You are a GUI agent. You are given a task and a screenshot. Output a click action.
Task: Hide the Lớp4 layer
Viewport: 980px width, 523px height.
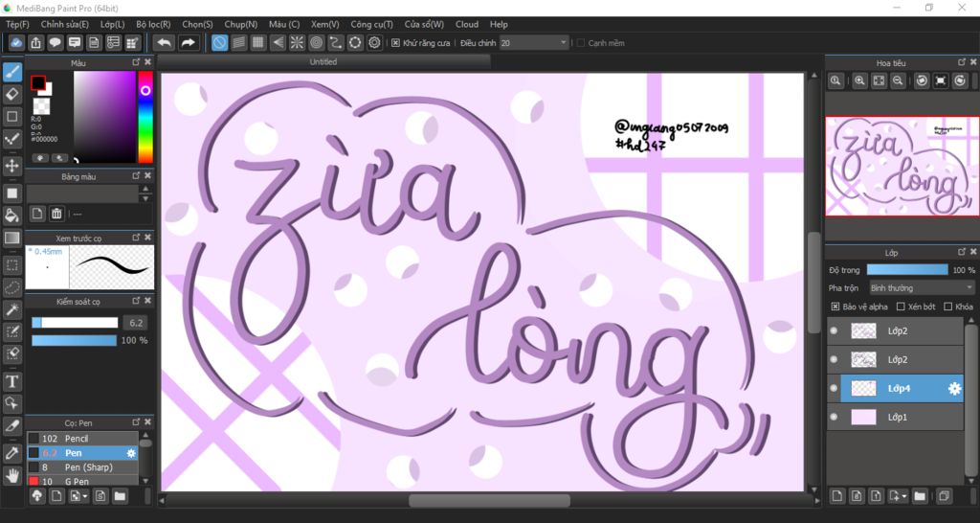(834, 389)
